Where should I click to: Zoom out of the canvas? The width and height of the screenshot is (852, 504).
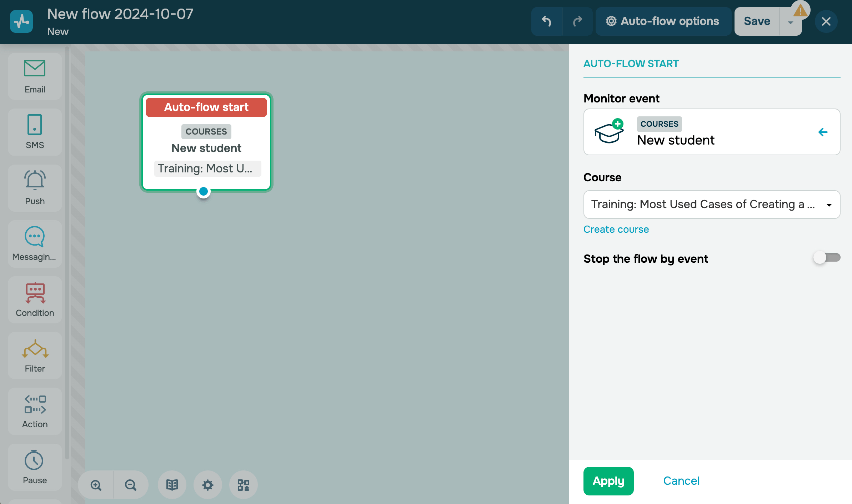(x=130, y=485)
